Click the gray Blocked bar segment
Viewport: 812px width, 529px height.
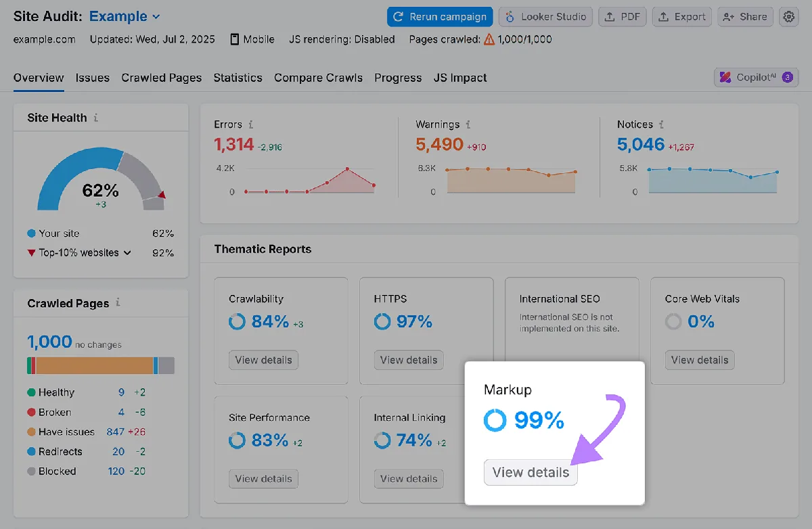166,365
